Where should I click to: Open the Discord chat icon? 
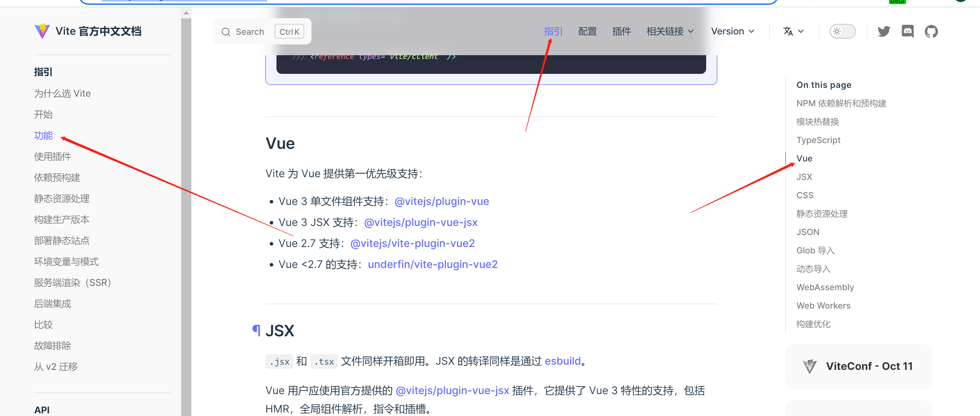pyautogui.click(x=907, y=31)
